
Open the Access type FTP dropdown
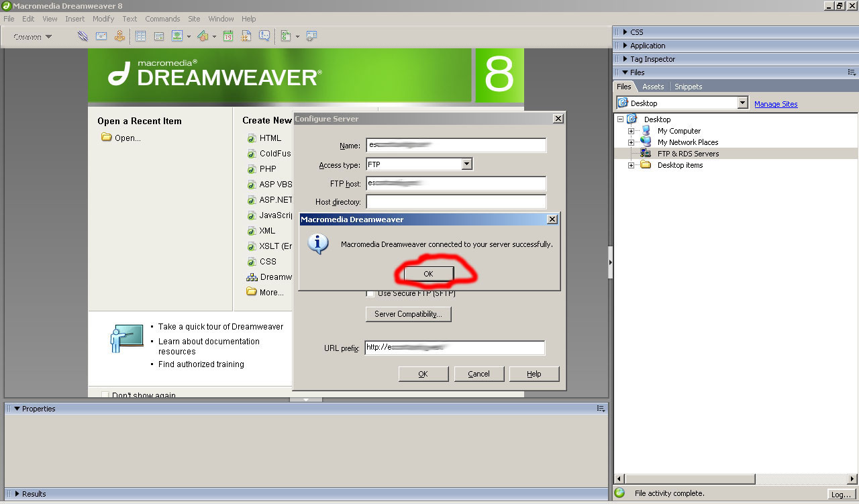(x=467, y=164)
